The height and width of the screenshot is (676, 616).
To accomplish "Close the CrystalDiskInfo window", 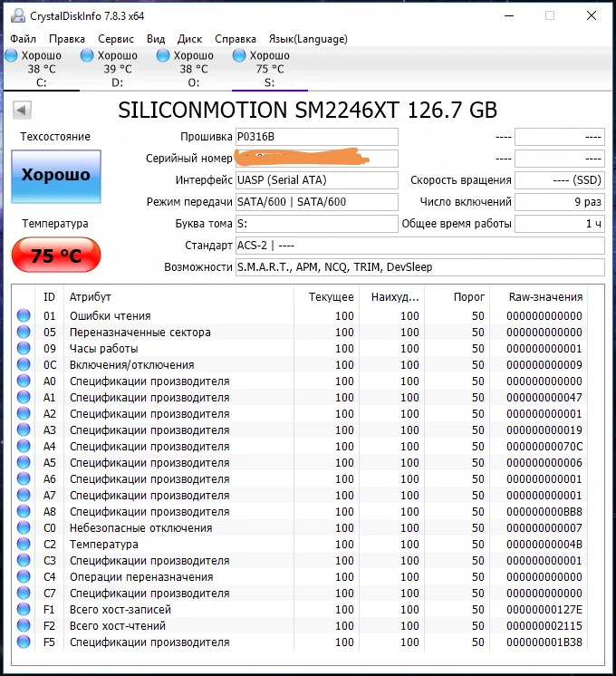I will pos(592,16).
